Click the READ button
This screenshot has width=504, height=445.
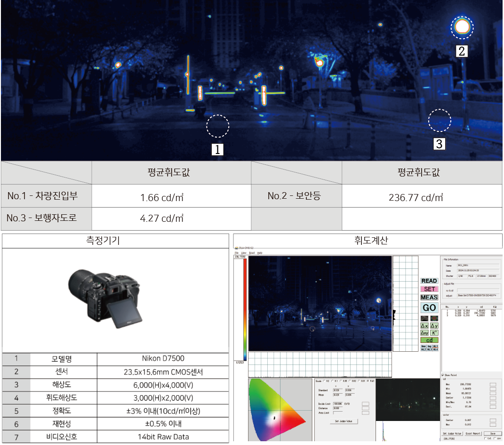click(x=430, y=281)
